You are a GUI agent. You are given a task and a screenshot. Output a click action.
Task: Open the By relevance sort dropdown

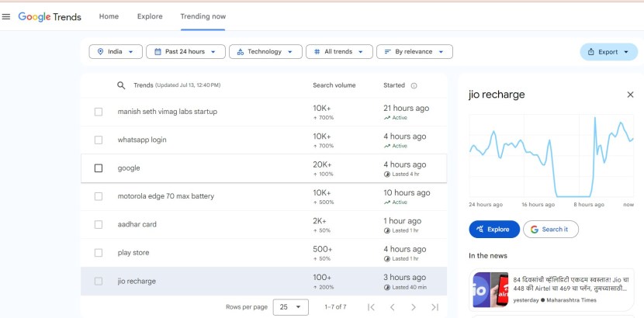click(x=414, y=52)
